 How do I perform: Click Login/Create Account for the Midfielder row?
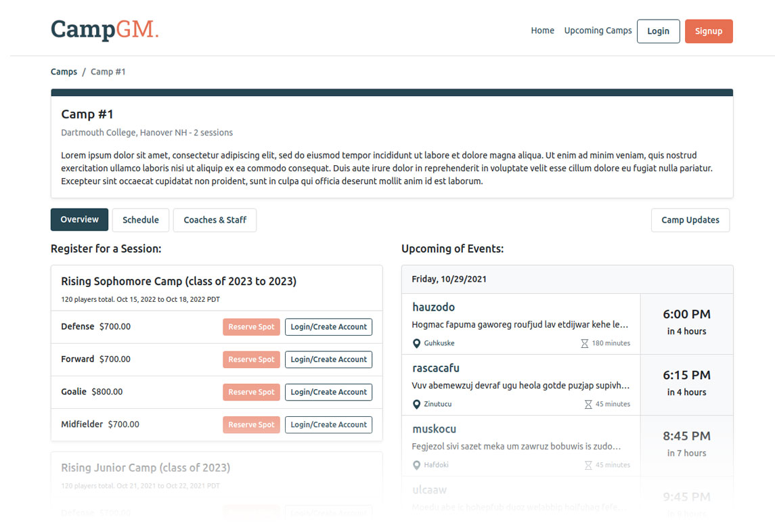[328, 425]
